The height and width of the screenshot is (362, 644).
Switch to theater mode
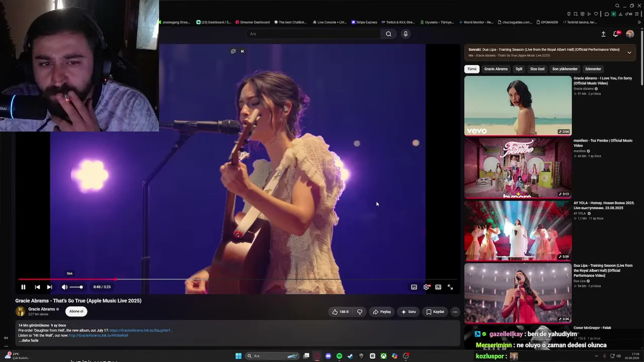point(438,287)
